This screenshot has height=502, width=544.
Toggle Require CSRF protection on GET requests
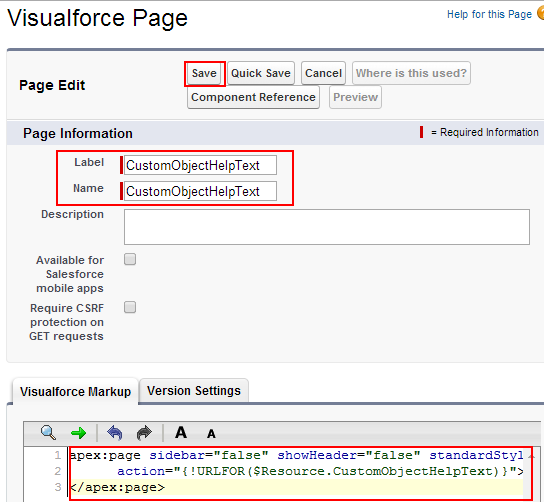(x=130, y=307)
